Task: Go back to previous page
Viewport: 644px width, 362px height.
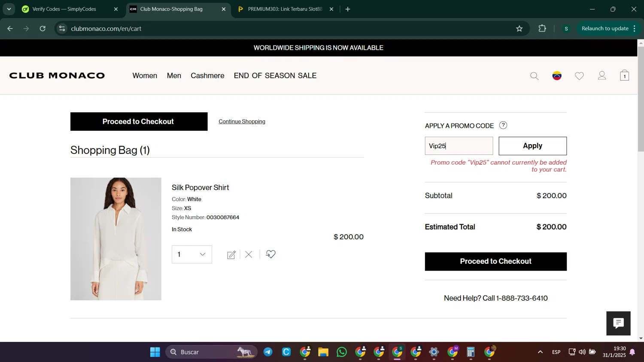Action: pyautogui.click(x=10, y=29)
